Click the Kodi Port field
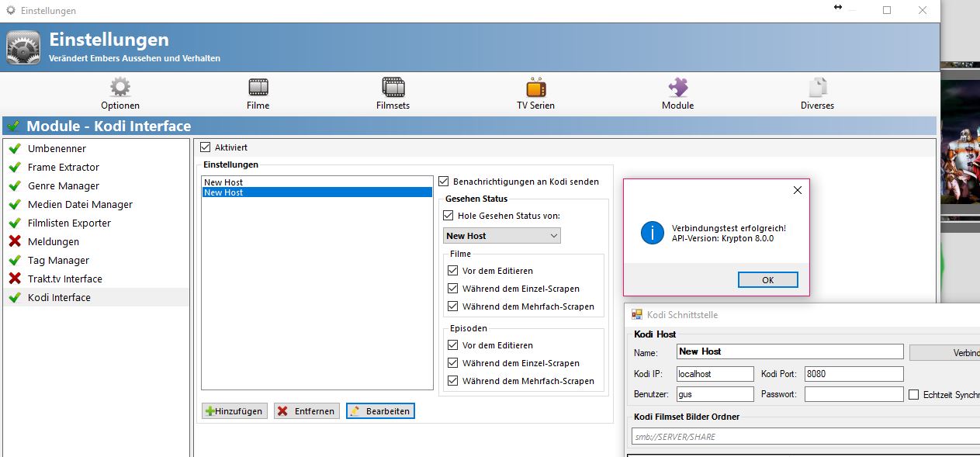 (854, 374)
